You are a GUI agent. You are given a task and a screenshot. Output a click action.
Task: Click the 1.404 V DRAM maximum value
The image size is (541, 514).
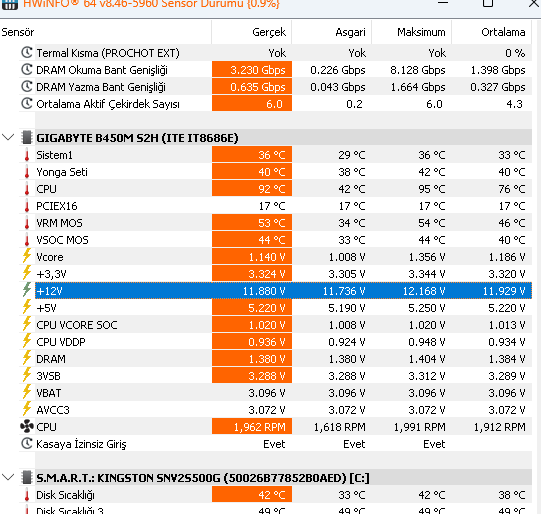point(427,359)
